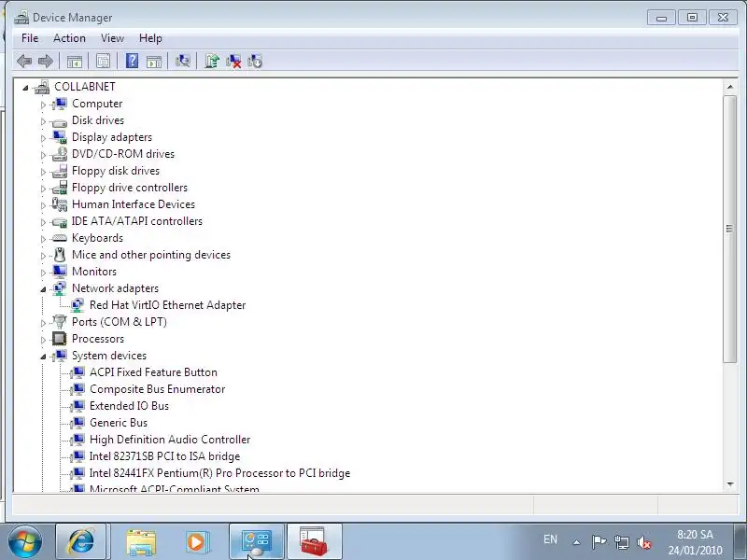Select the COLLABNET computer root icon
The width and height of the screenshot is (747, 560).
(42, 87)
